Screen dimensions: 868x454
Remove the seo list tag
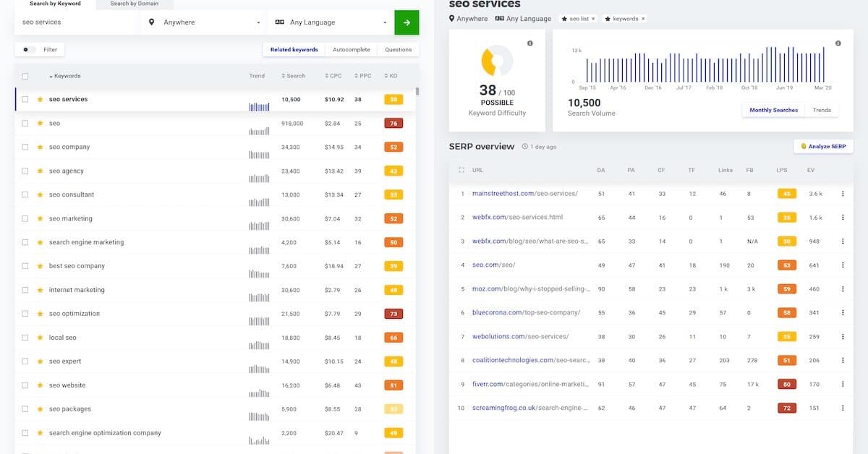click(593, 19)
